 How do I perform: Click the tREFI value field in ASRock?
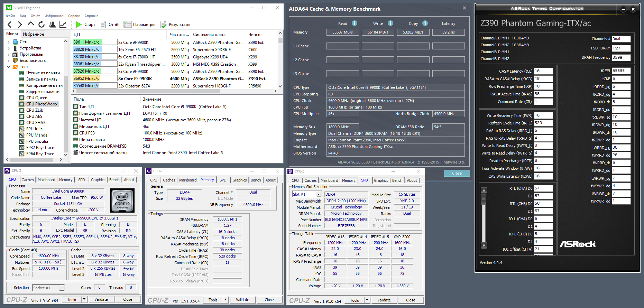(621, 71)
